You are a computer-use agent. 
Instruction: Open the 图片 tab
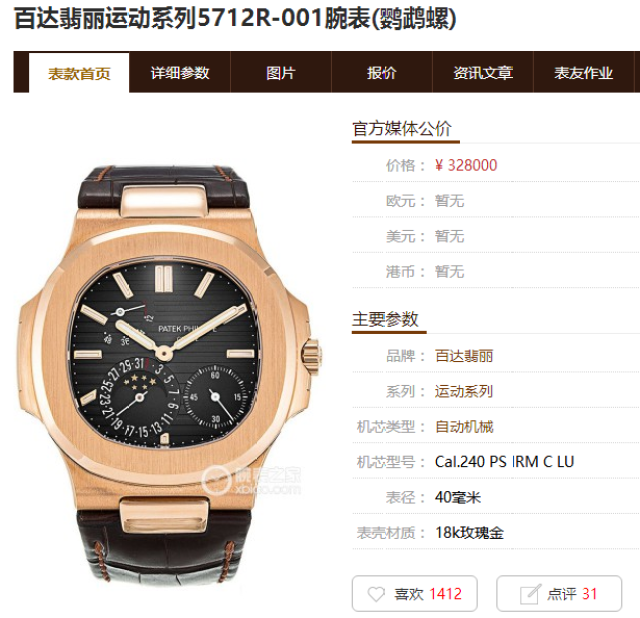pos(281,73)
